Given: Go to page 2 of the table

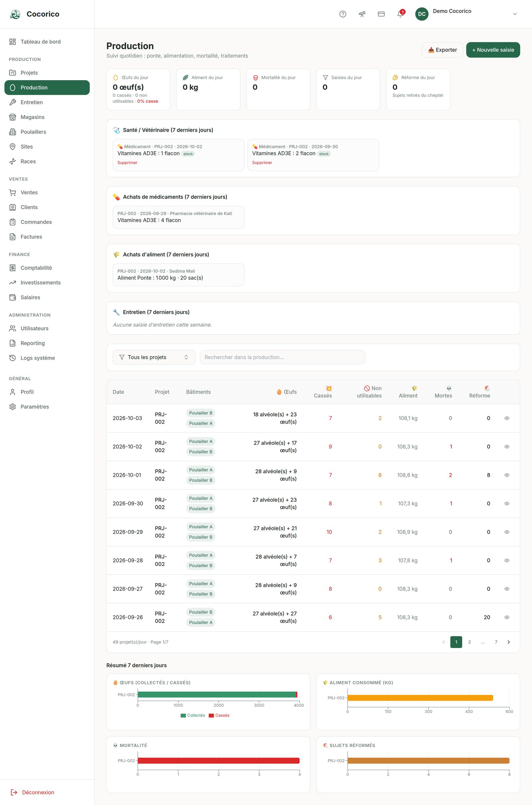Looking at the screenshot, I should click(x=469, y=642).
